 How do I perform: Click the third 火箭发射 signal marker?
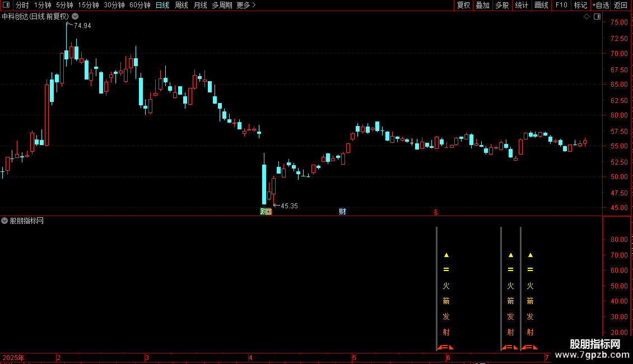[x=530, y=301]
